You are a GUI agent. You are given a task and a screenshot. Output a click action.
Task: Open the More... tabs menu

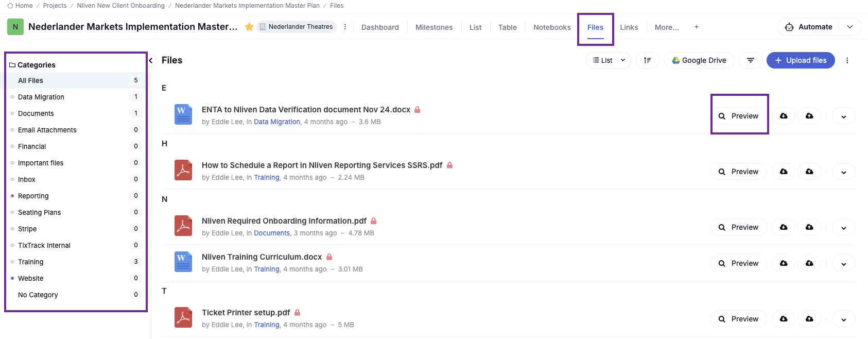(x=667, y=27)
